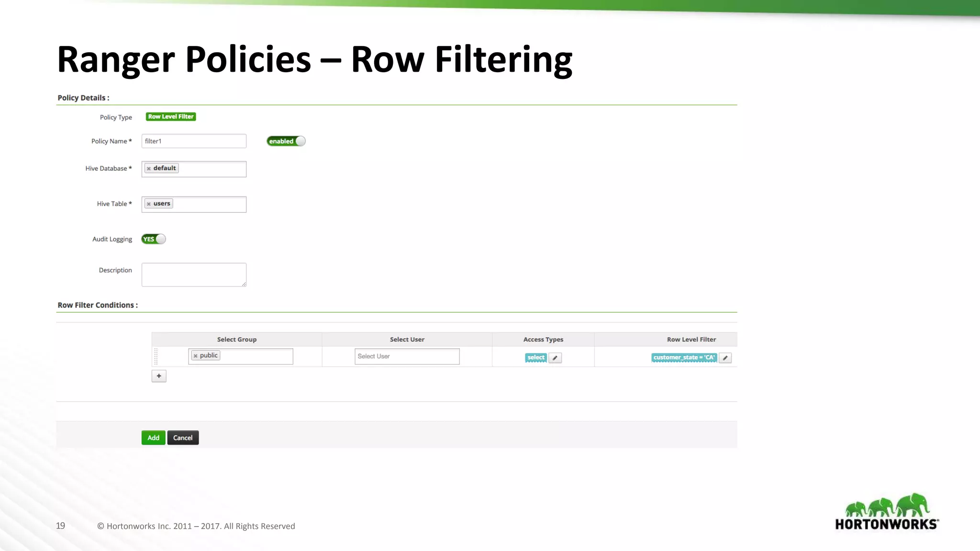Click the customer_state = 'CA' filter tag

pos(684,357)
